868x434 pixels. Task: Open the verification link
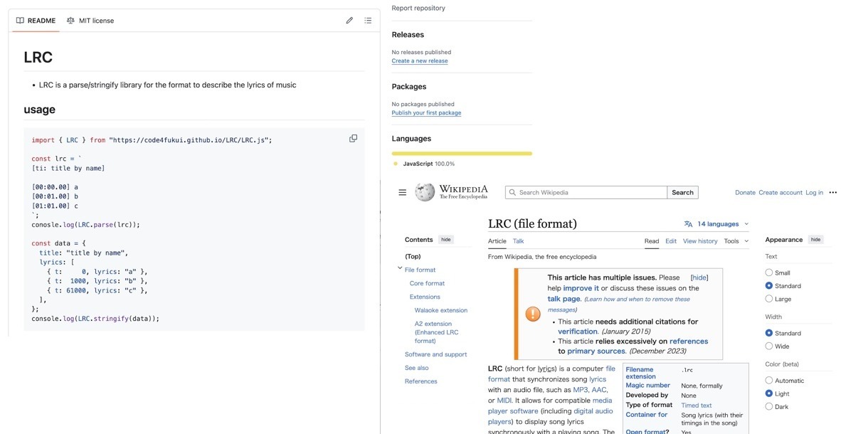[578, 332]
